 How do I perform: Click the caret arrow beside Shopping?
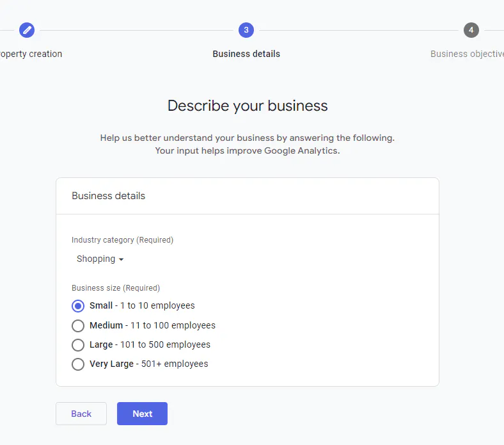pos(122,260)
